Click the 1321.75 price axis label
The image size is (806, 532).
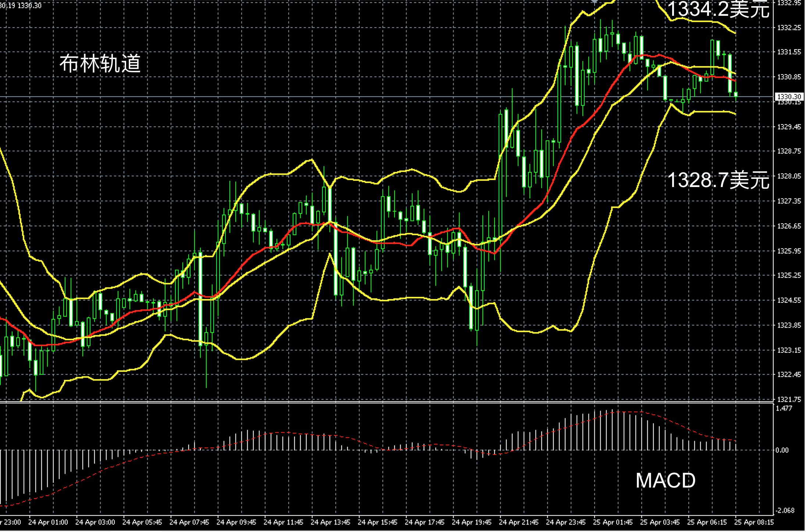pos(789,399)
